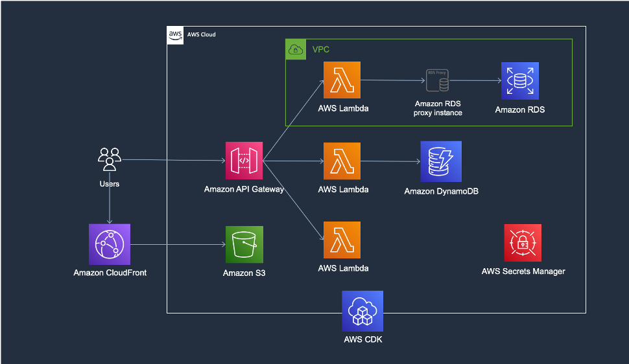Select the 'Amazon API Gateway' label
This screenshot has width=629, height=364.
tap(244, 189)
